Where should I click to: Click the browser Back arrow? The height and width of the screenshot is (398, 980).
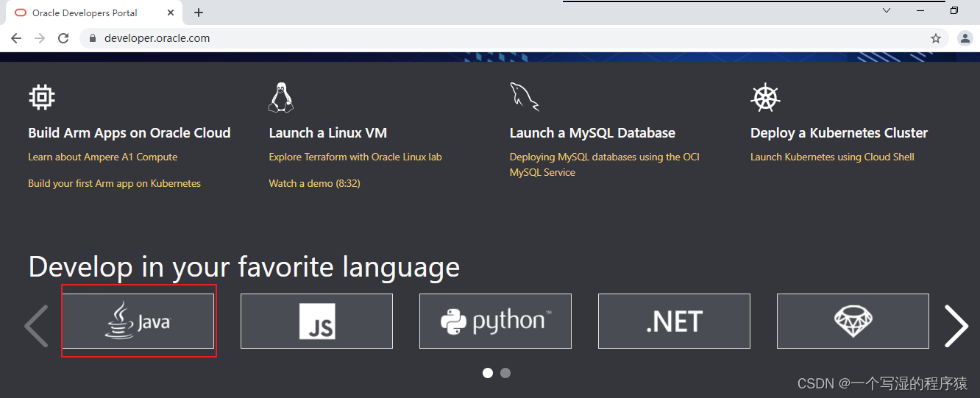16,38
